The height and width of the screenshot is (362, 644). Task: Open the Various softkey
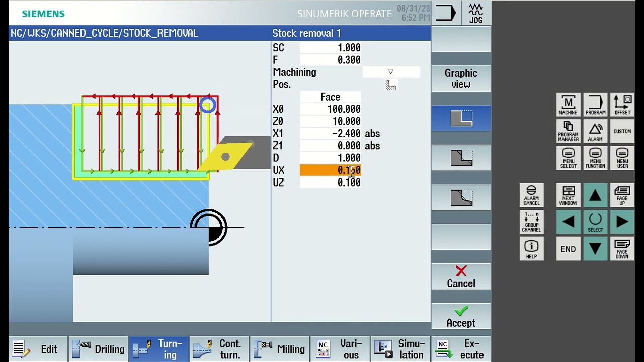click(340, 349)
